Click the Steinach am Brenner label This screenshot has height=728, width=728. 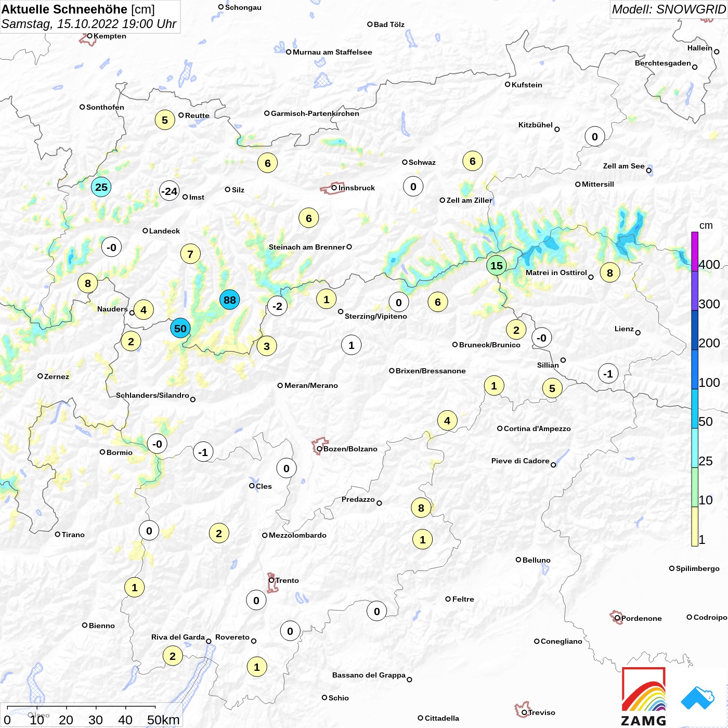click(x=307, y=247)
